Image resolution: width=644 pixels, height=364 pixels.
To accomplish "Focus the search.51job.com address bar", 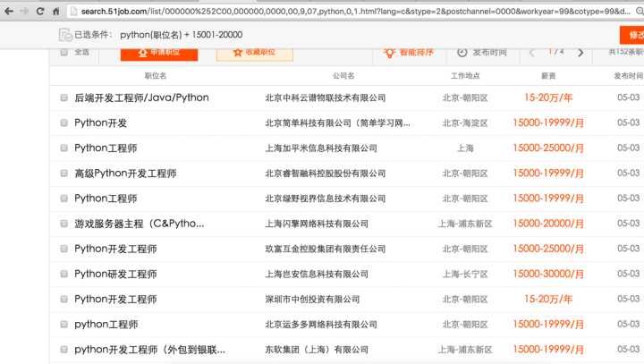I will [x=355, y=11].
